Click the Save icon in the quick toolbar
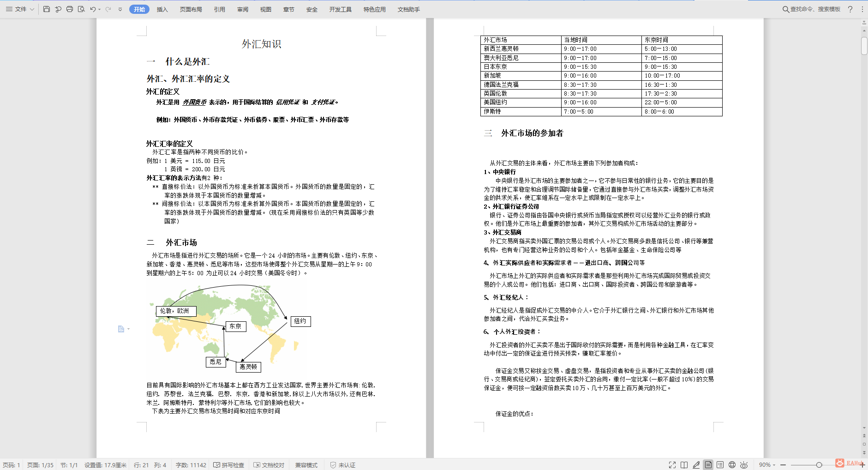868x470 pixels. (47, 9)
